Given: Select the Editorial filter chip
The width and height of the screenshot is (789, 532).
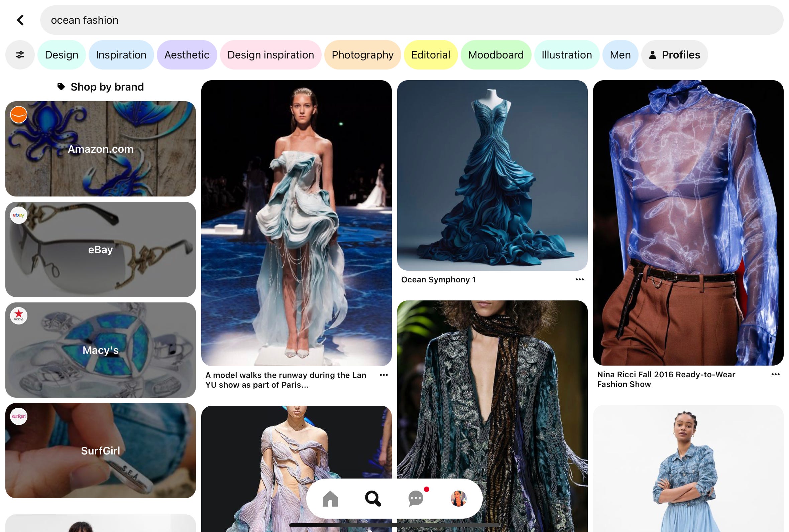Looking at the screenshot, I should coord(431,55).
